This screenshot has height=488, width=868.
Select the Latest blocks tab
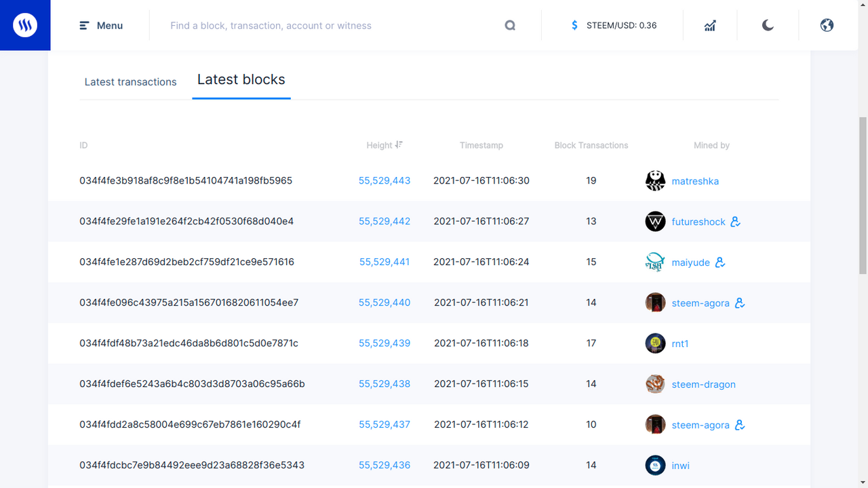pyautogui.click(x=241, y=80)
